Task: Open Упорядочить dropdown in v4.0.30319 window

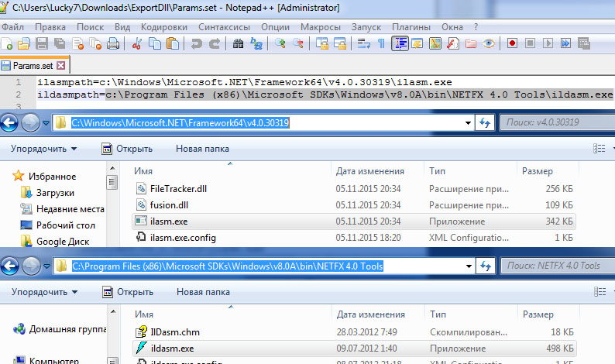Action: click(x=43, y=149)
